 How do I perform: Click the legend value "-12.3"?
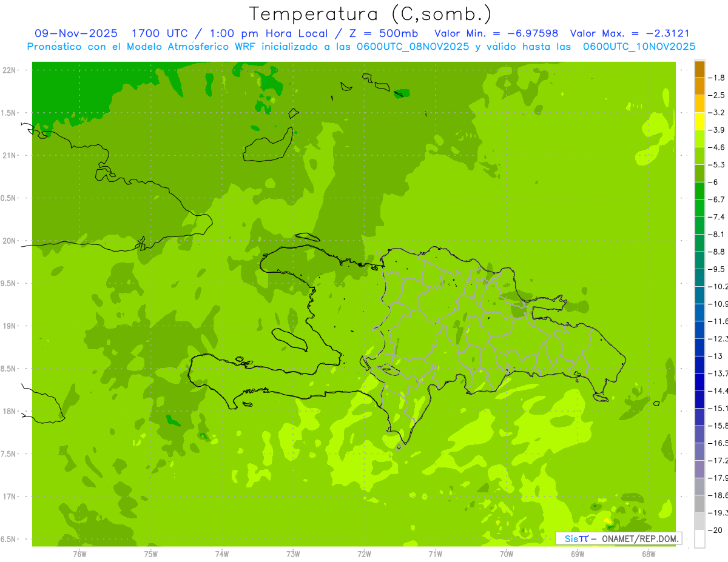pyautogui.click(x=718, y=338)
